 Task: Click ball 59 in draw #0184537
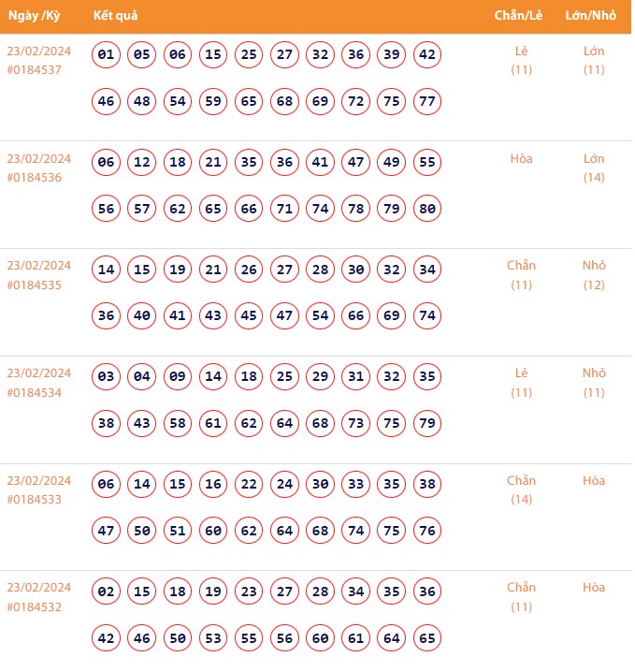click(213, 101)
